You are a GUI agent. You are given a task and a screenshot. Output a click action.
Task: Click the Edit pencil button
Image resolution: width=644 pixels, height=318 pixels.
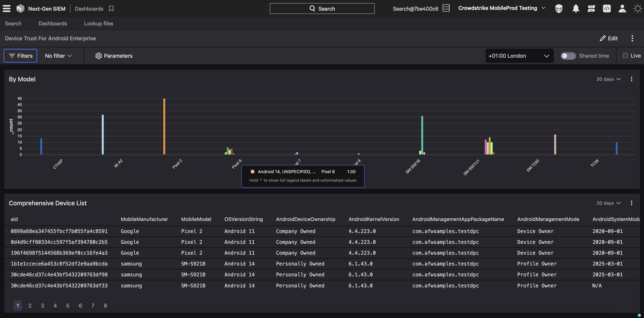608,38
